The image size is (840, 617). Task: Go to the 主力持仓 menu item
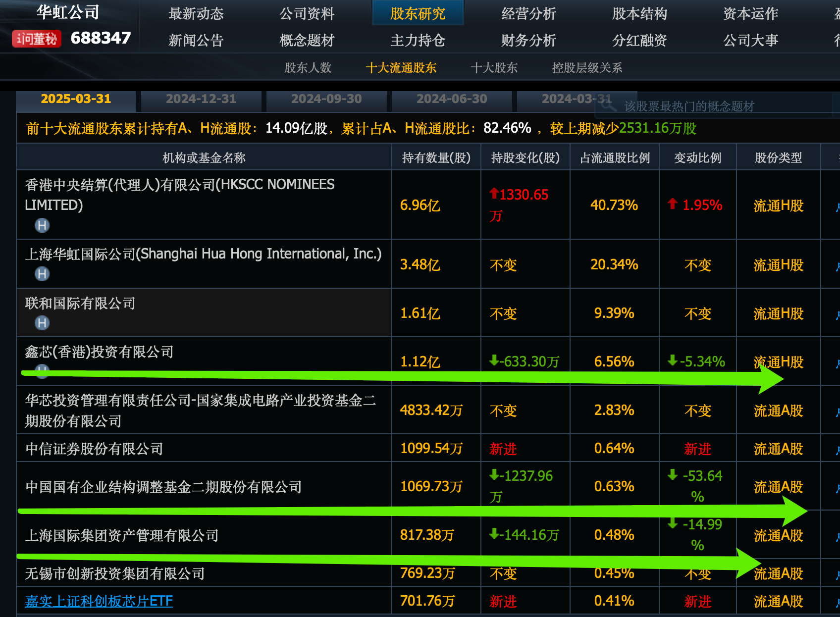click(418, 40)
